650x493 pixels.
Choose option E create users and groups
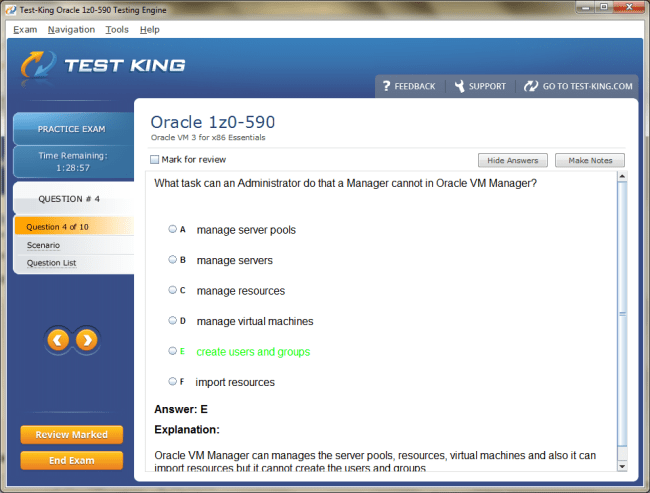pyautogui.click(x=173, y=351)
